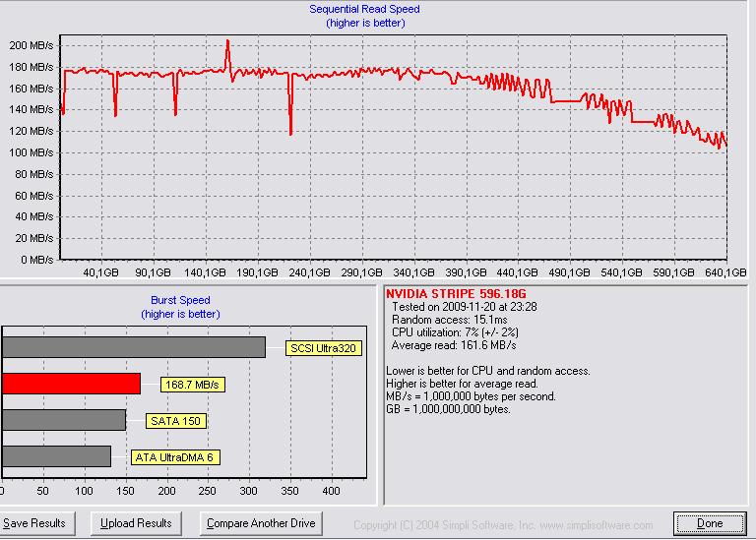The image size is (756, 540).
Task: Click the Sequential Read Speed title
Action: click(x=364, y=9)
